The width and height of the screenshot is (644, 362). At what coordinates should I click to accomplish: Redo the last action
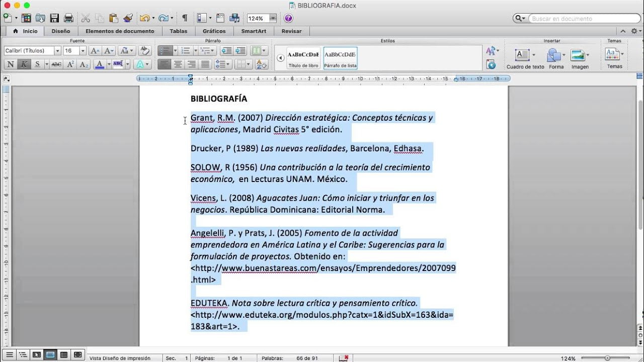(163, 18)
